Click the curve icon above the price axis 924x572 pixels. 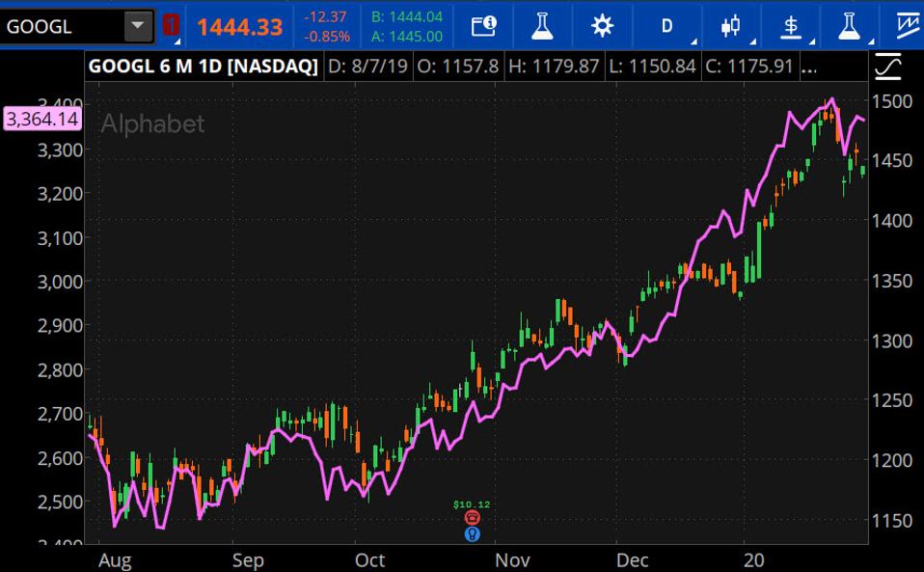pos(888,66)
